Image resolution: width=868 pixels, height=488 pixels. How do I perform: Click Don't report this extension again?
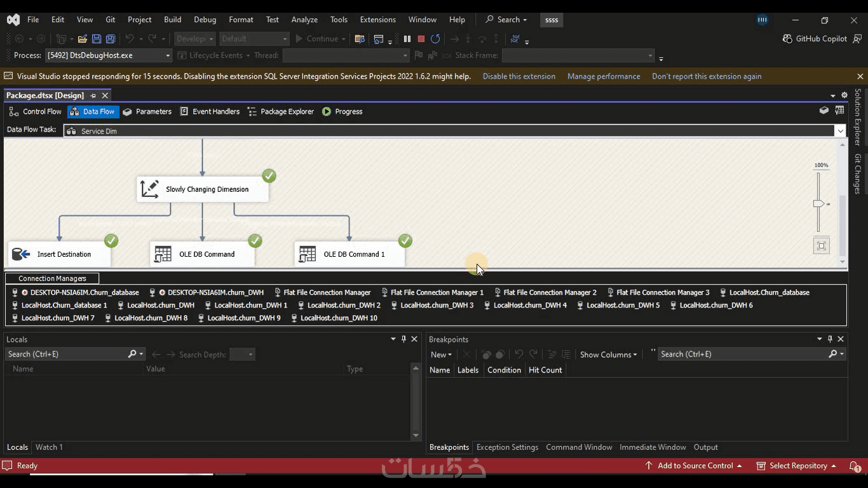(x=707, y=76)
